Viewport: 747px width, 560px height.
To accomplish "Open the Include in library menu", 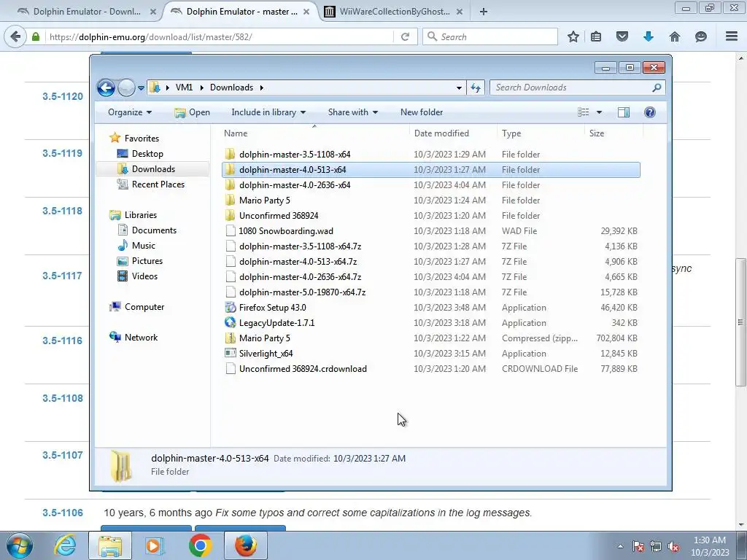I will (x=268, y=112).
